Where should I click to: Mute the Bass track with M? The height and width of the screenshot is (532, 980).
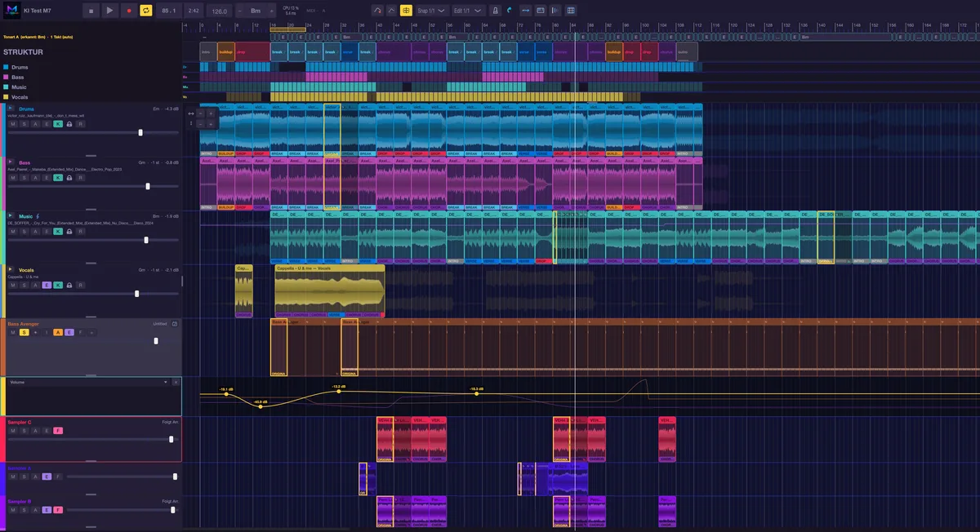click(13, 177)
